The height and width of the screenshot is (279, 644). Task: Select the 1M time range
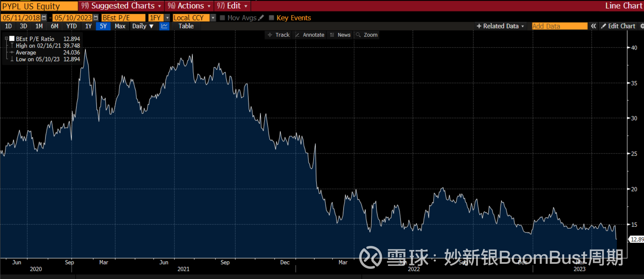tap(39, 26)
